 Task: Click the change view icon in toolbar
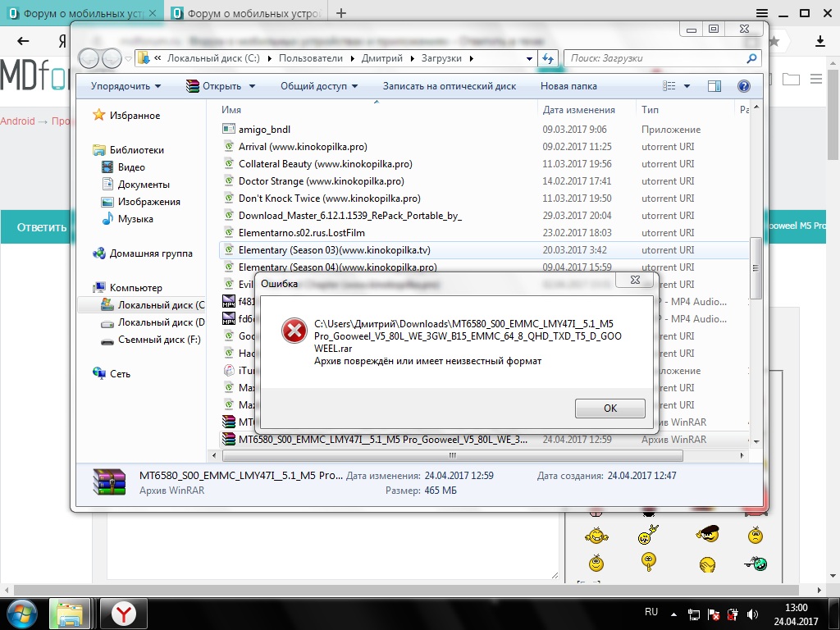click(x=669, y=86)
